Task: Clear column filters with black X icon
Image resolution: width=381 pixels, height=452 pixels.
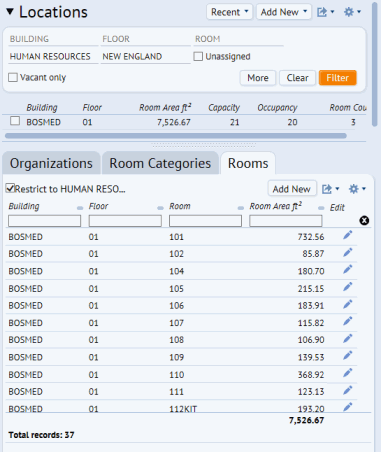Action: point(364,220)
